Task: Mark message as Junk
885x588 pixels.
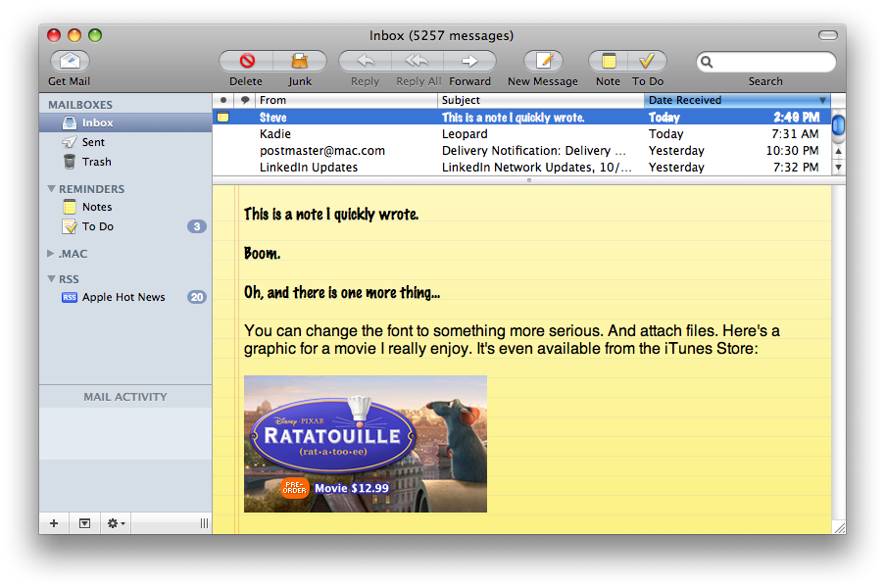Action: (x=300, y=61)
